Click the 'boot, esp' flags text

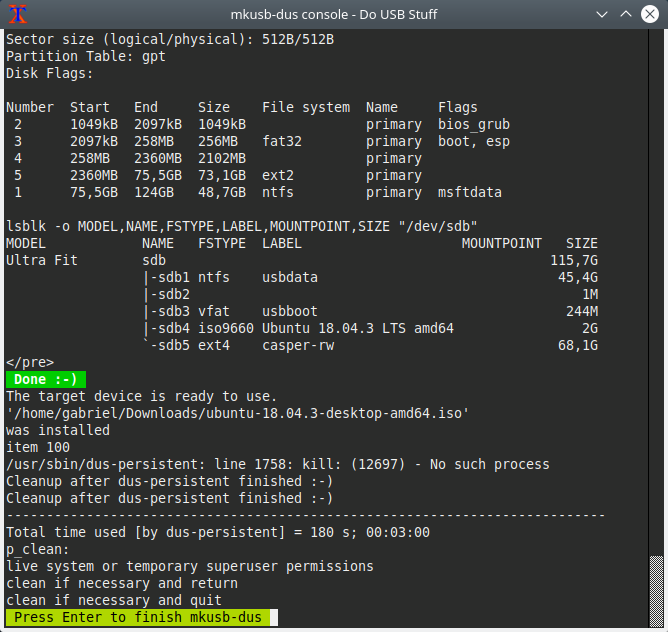(x=474, y=141)
